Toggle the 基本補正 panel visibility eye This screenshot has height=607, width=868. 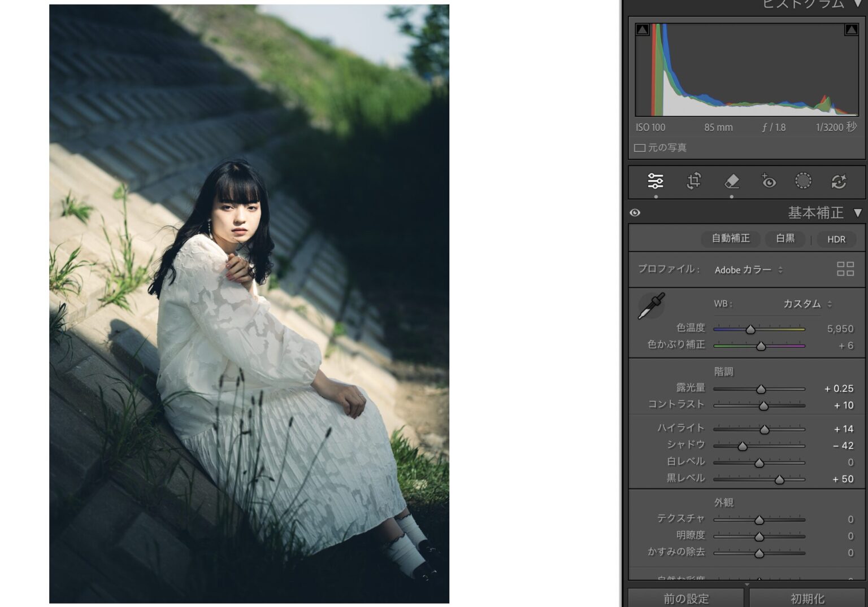click(x=635, y=213)
